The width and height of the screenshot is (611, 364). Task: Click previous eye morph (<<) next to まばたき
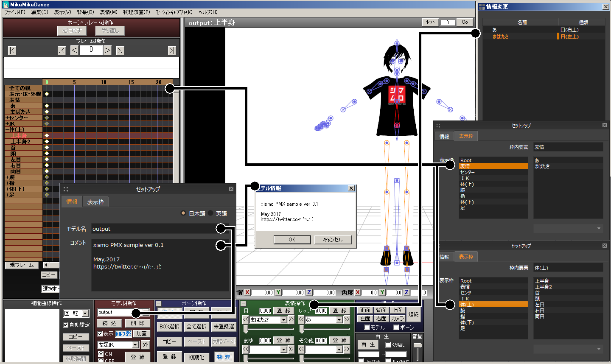246,320
